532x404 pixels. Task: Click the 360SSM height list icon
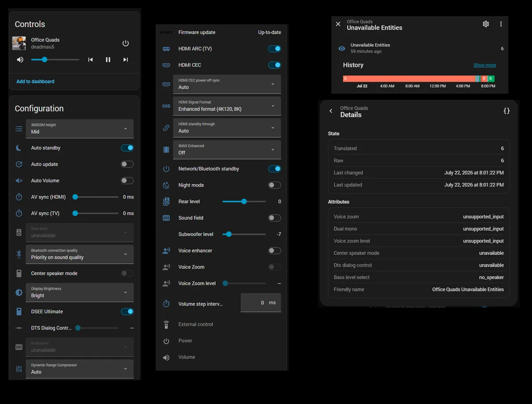point(19,129)
